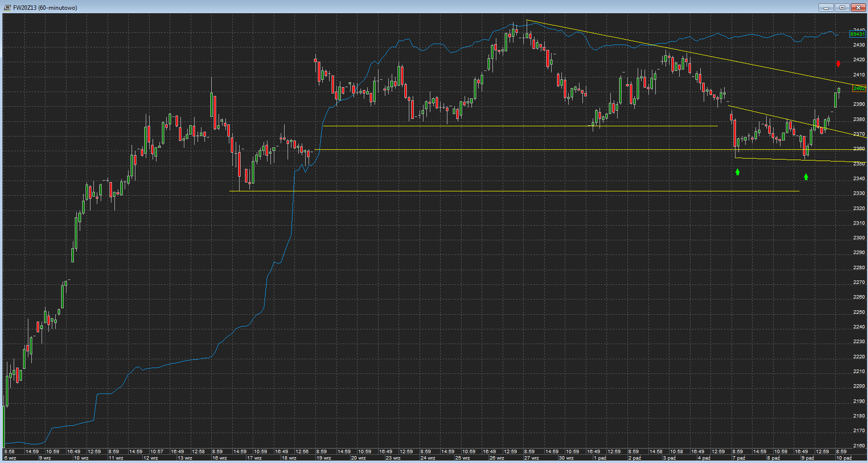Minimize the FW20Z13 chart window
Screen dimensions: 868x463
pos(826,7)
